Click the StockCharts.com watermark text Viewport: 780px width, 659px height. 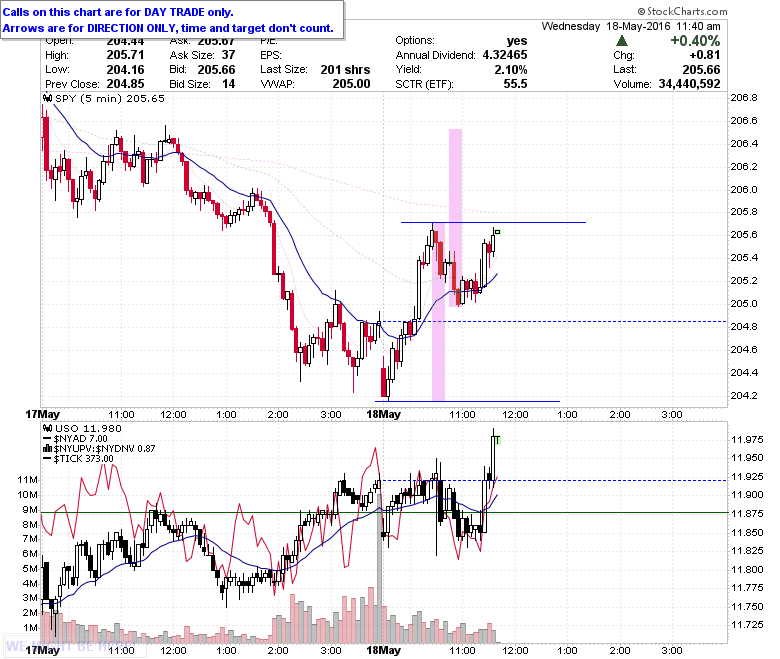pyautogui.click(x=682, y=11)
